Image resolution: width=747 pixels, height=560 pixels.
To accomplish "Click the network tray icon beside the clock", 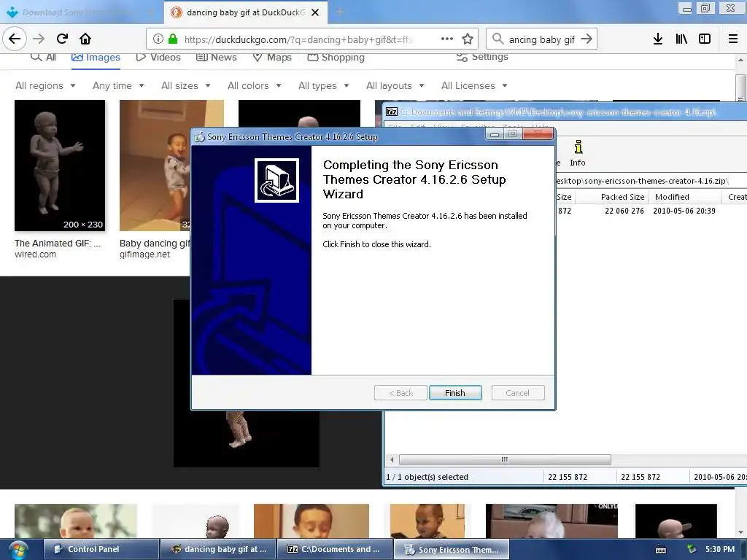I will pyautogui.click(x=692, y=550).
